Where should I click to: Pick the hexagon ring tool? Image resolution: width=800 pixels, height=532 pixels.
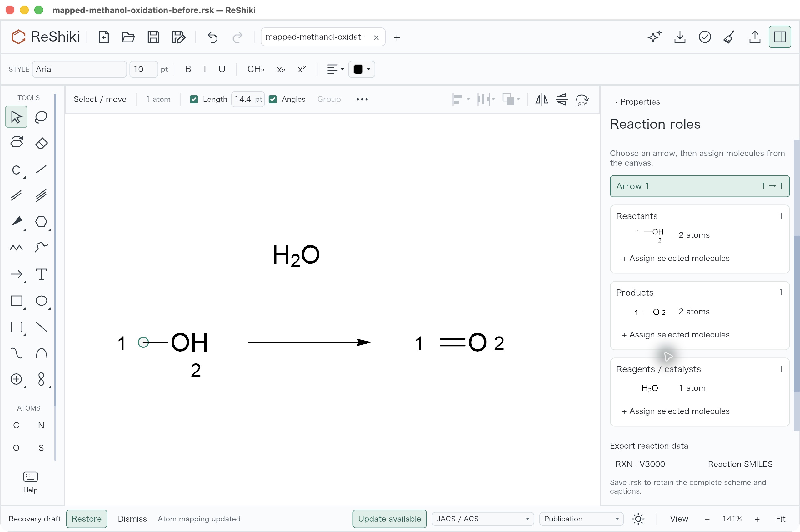click(x=41, y=222)
